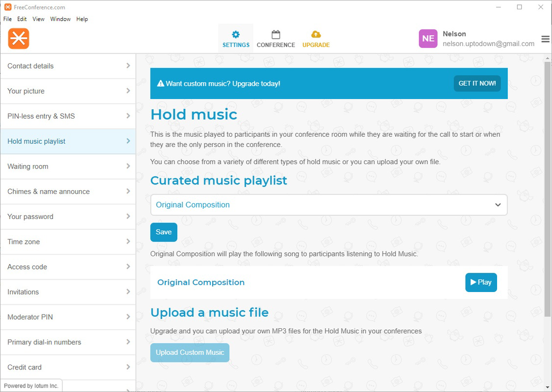
Task: Open Contact details settings
Action: click(x=68, y=66)
